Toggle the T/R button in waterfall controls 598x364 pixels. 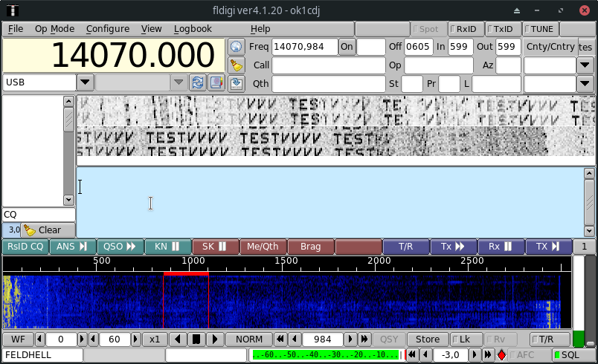pyautogui.click(x=549, y=339)
